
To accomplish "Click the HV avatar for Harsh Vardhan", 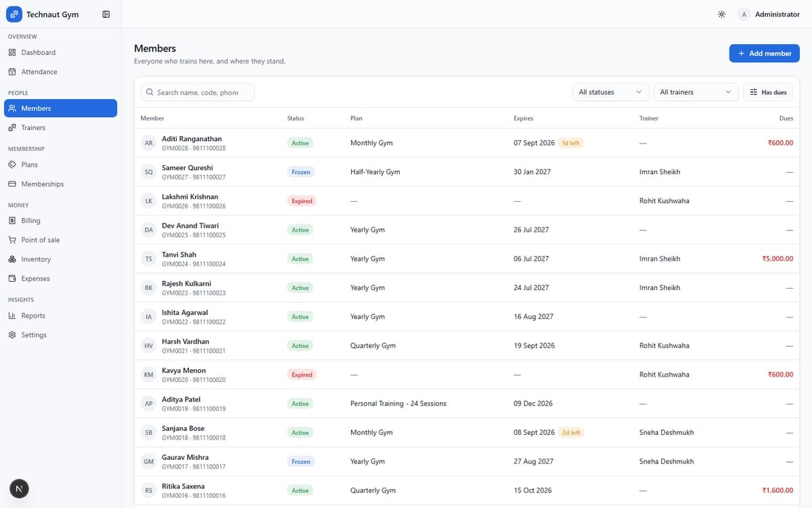I will [x=149, y=345].
